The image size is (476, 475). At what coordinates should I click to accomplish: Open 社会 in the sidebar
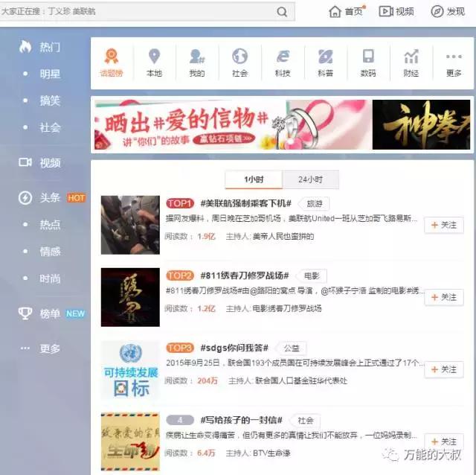coord(50,127)
